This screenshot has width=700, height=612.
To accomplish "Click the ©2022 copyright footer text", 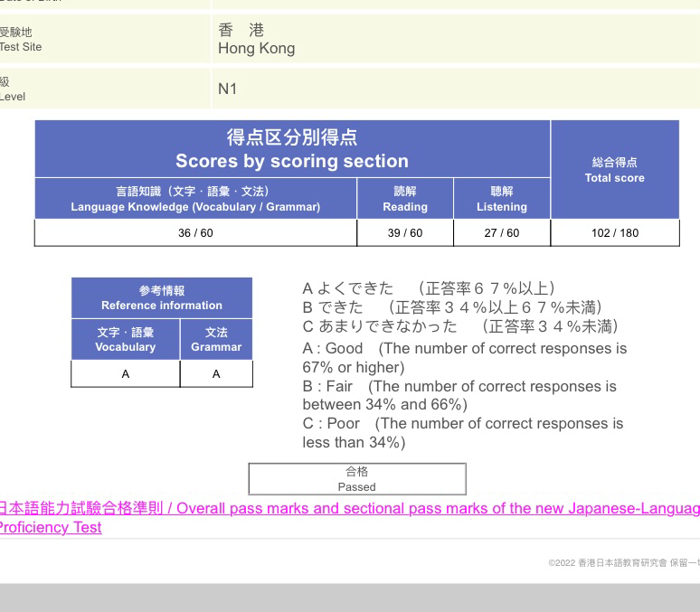I will coord(624,563).
